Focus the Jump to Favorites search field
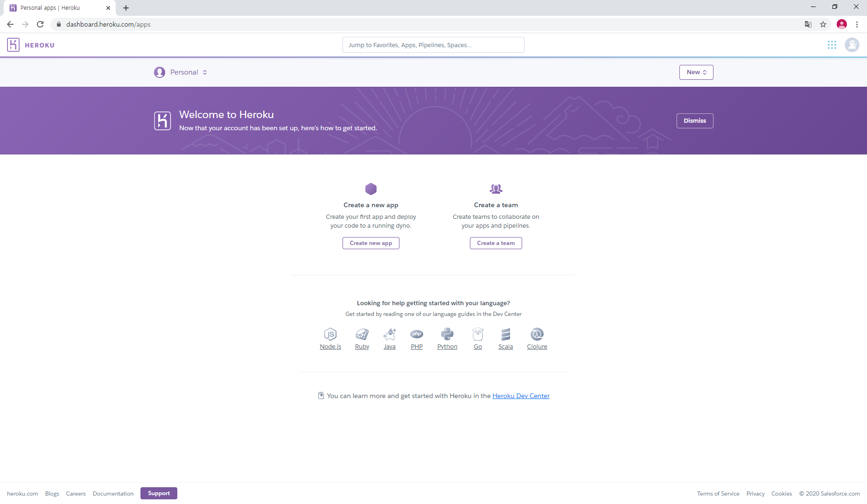 (433, 45)
